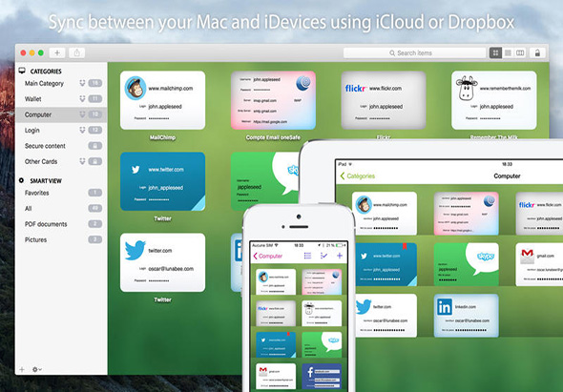Click Twitter bird on white Mac card

pos(135,250)
